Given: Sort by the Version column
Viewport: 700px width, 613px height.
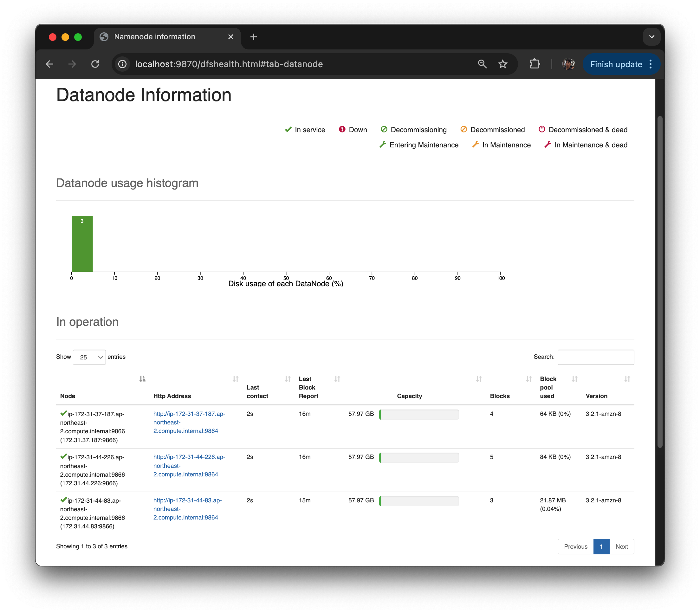Looking at the screenshot, I should (x=627, y=379).
